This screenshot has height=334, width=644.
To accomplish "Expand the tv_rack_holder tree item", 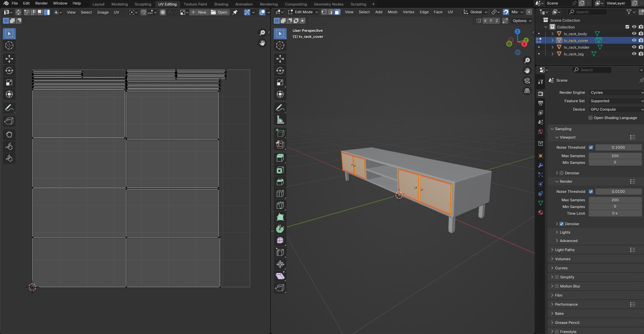I will click(552, 47).
